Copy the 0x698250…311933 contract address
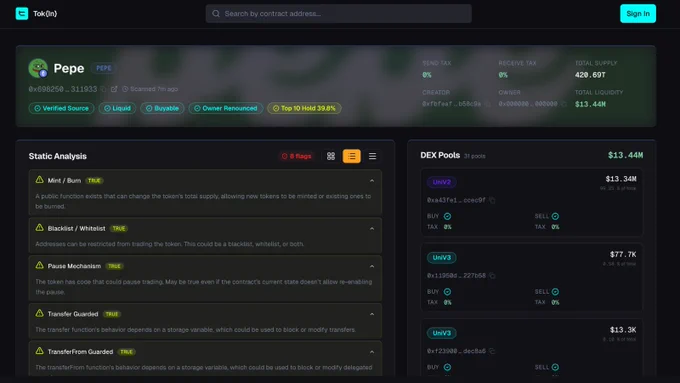 (103, 89)
